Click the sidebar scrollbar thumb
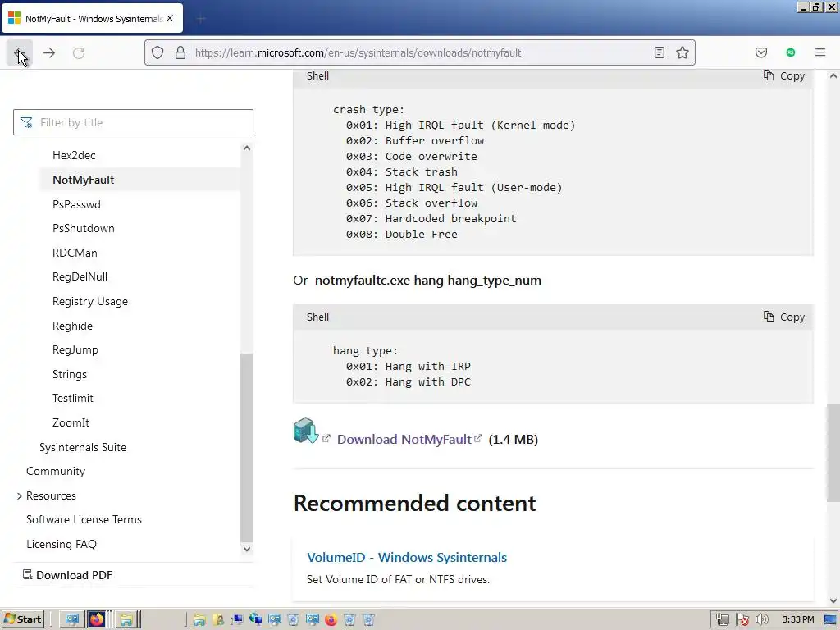840x630 pixels. pyautogui.click(x=246, y=448)
